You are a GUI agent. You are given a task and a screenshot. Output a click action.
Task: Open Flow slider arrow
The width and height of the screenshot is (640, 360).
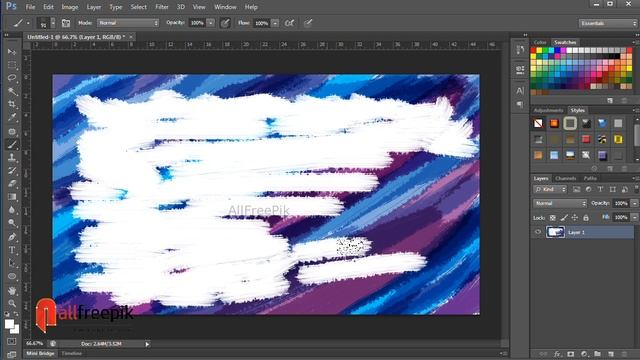(275, 23)
